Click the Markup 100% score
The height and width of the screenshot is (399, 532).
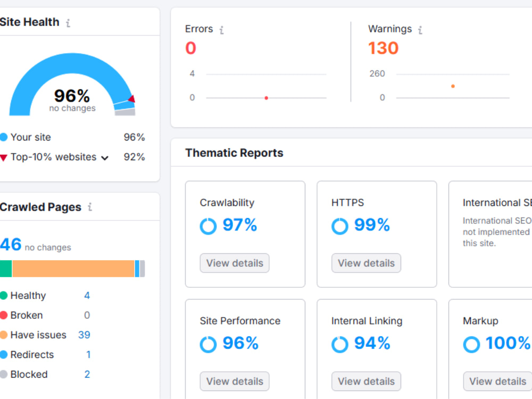pos(508,343)
